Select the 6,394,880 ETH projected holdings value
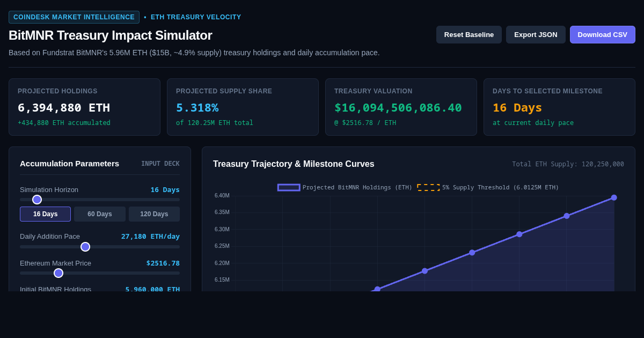Viewport: 644px width, 338px height. (64, 107)
